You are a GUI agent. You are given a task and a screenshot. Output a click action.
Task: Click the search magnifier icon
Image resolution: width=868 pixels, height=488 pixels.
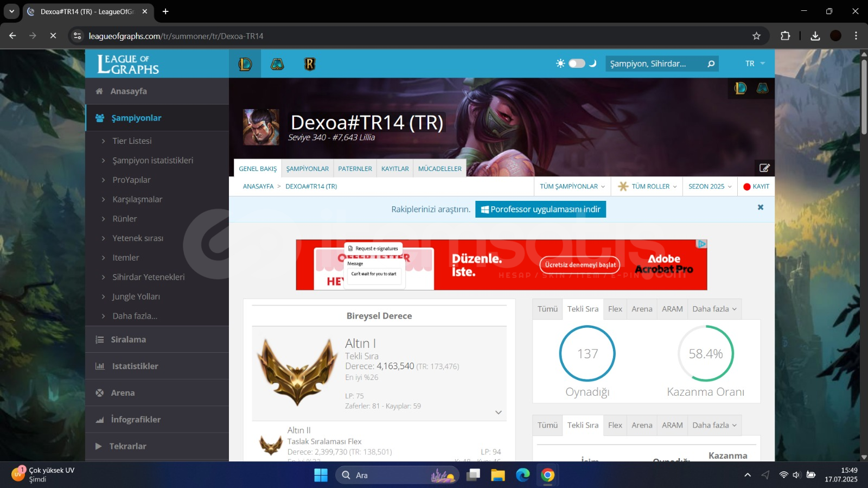point(711,64)
